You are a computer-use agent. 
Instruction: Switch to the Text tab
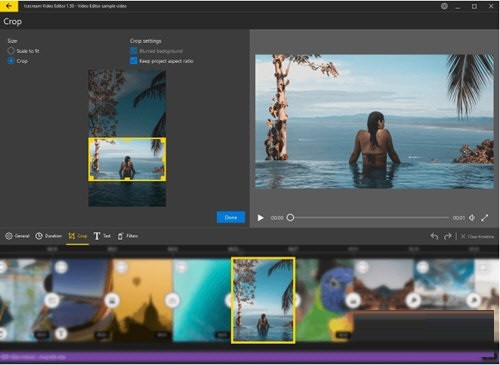102,236
